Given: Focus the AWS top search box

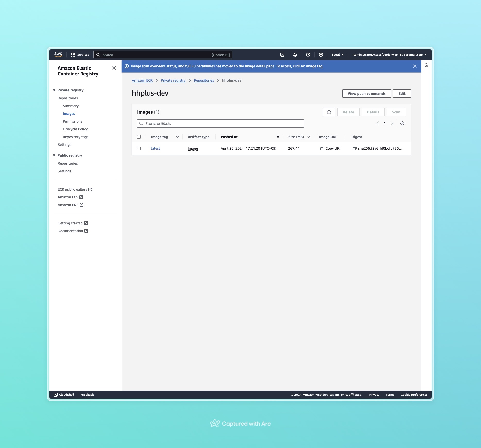Looking at the screenshot, I should click(163, 55).
